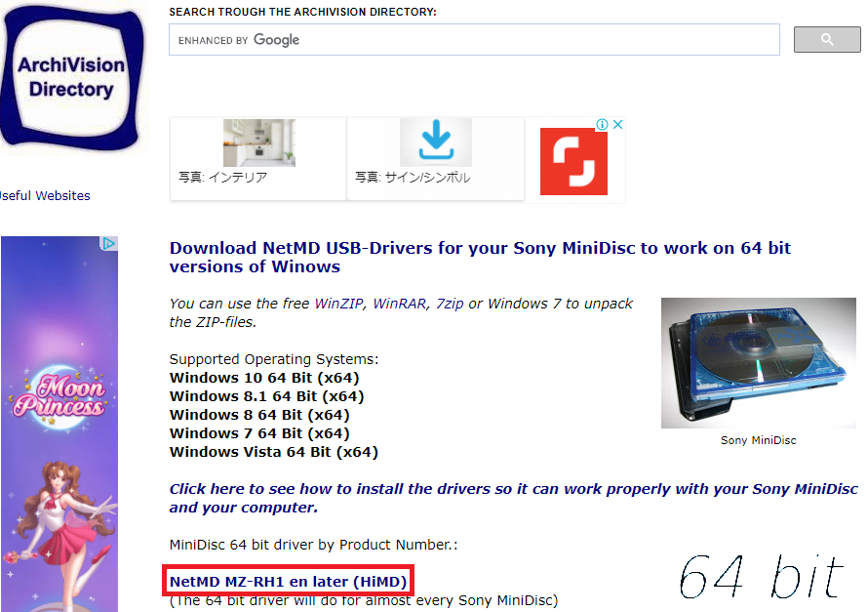Click the text Windows 8 64 Bit (x64)
The height and width of the screenshot is (612, 868).
(x=259, y=415)
